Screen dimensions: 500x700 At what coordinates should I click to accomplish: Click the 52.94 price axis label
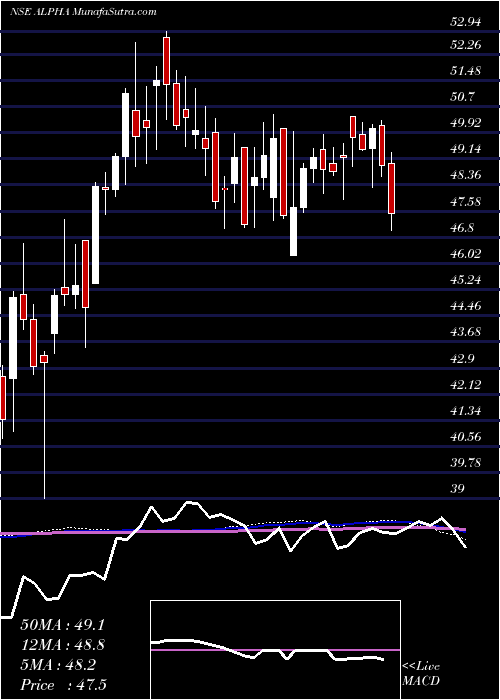coord(465,21)
